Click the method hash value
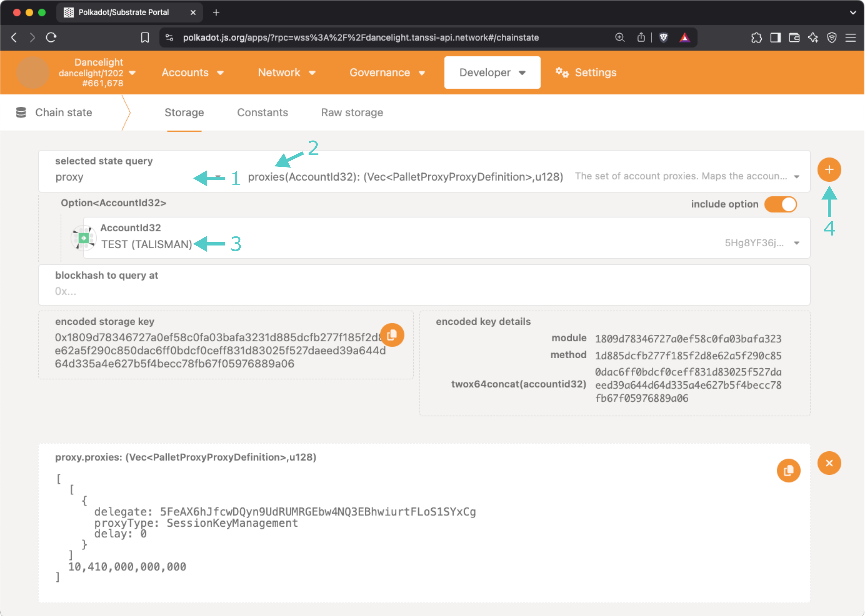This screenshot has height=616, width=865. tap(688, 356)
